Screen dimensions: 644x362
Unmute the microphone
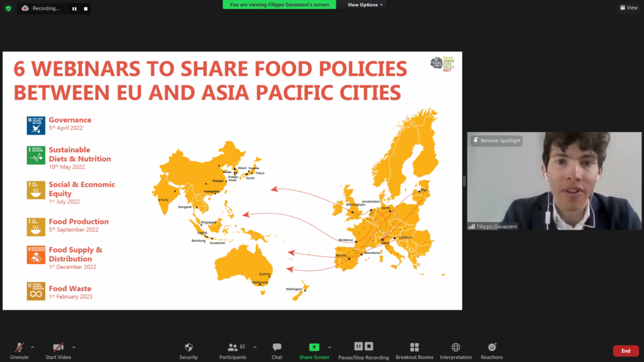(x=19, y=350)
